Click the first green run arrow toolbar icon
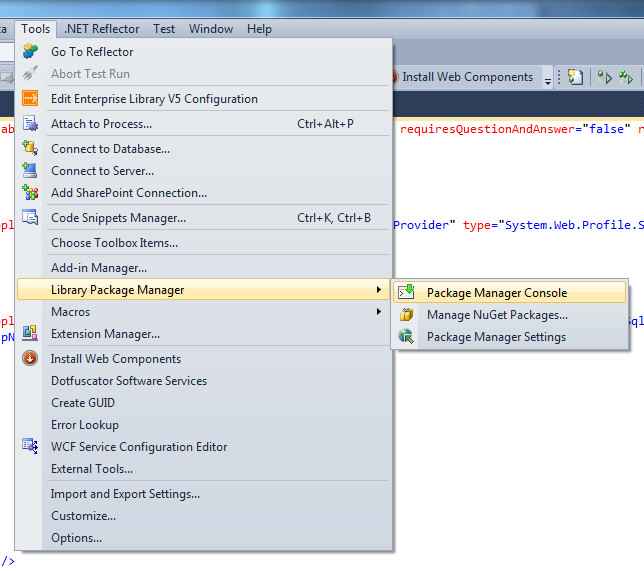644x571 pixels. point(604,77)
